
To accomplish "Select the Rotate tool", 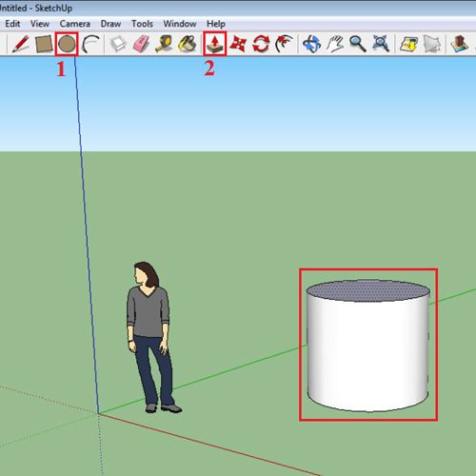I will (261, 44).
